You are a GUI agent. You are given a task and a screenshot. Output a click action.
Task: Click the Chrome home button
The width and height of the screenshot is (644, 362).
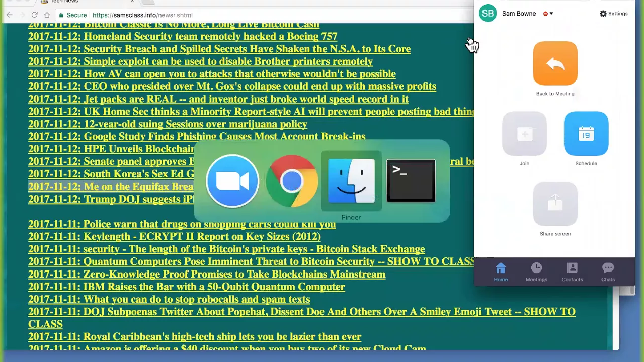(47, 15)
